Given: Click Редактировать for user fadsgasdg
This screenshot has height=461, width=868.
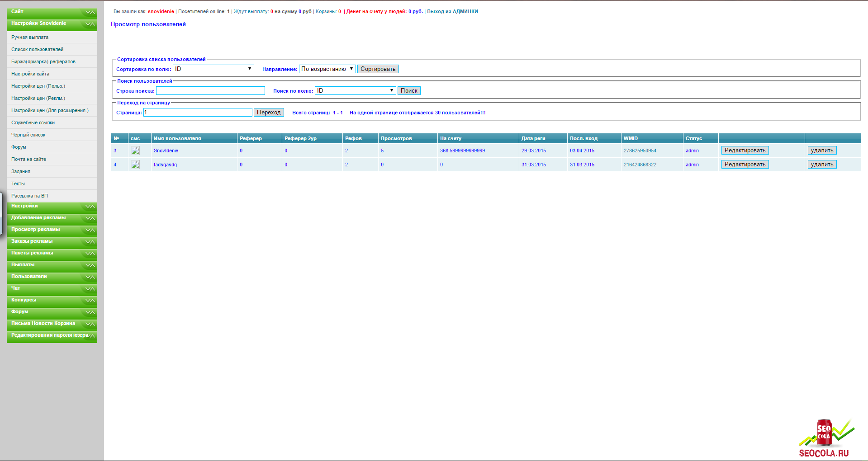Looking at the screenshot, I should [745, 165].
